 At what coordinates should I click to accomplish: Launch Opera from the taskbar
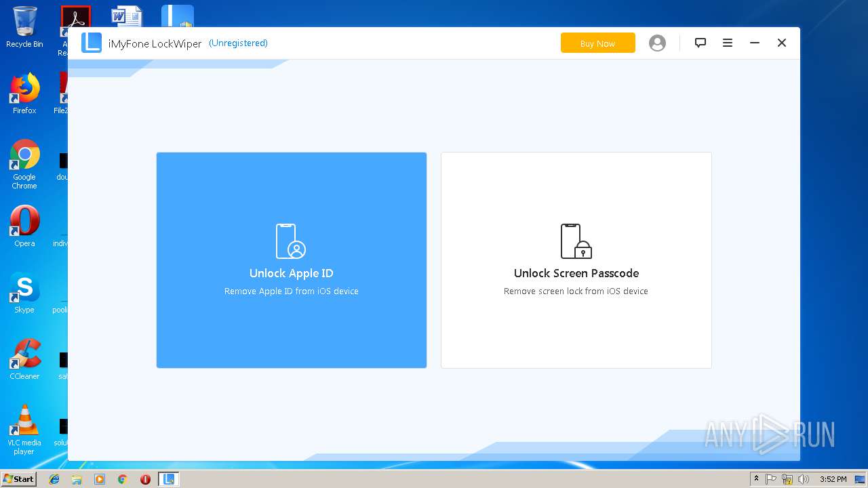click(x=145, y=479)
